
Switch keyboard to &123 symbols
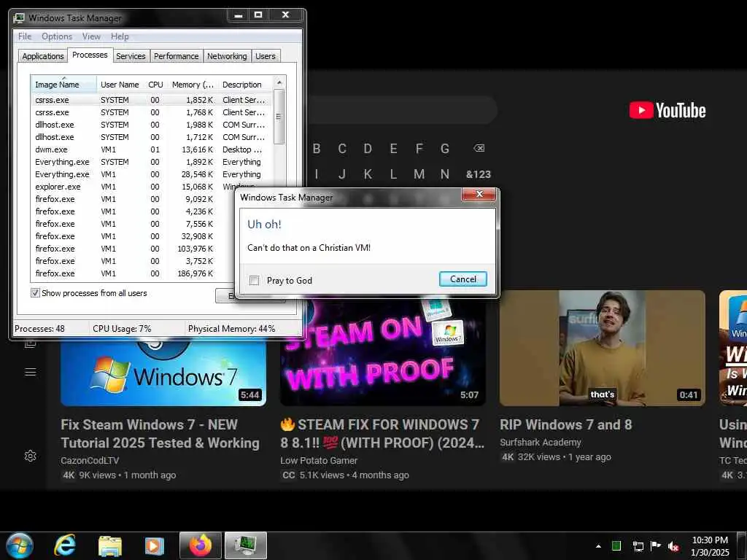[479, 174]
